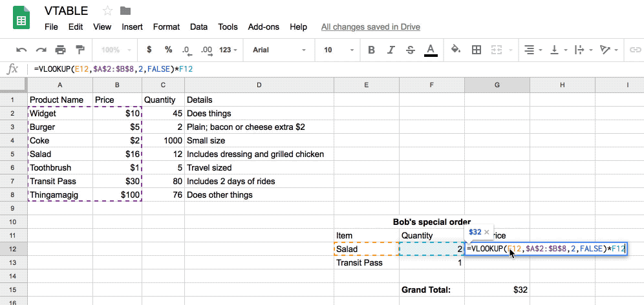Close the $32 formula preview tooltip

click(x=487, y=232)
